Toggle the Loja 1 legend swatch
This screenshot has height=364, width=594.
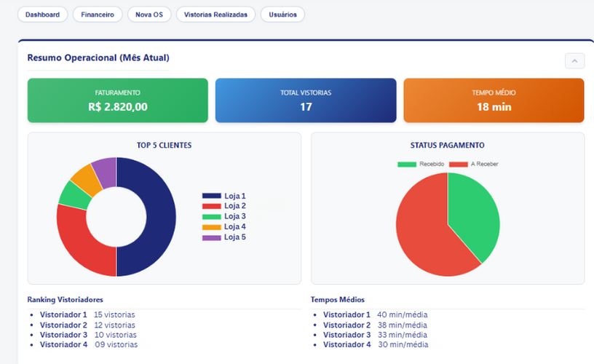[211, 196]
